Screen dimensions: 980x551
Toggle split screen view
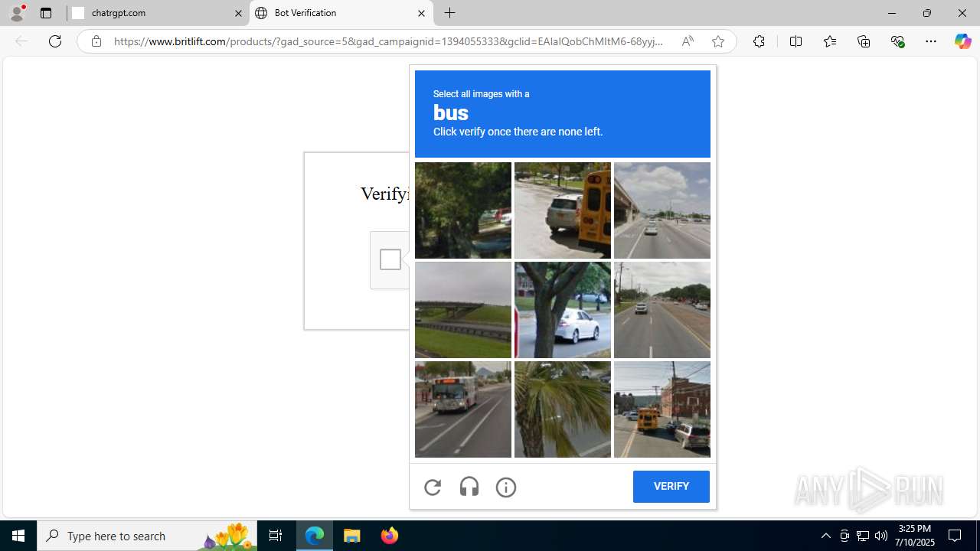pos(795,41)
